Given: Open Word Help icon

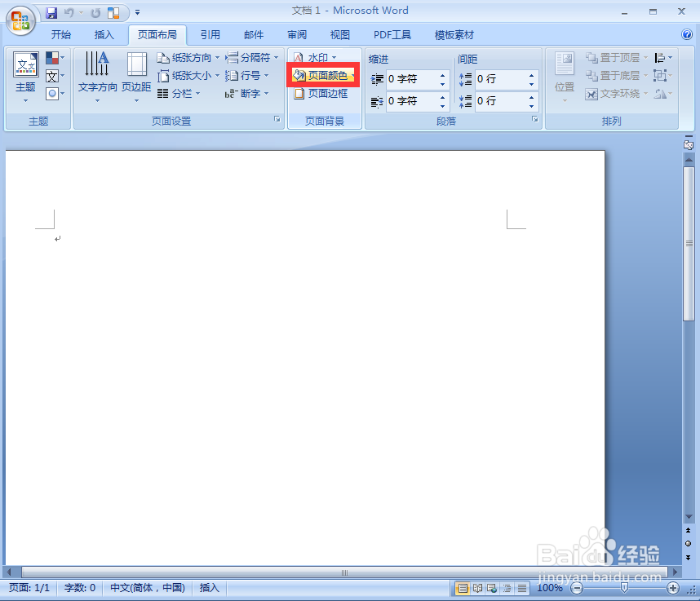Looking at the screenshot, I should click(687, 34).
